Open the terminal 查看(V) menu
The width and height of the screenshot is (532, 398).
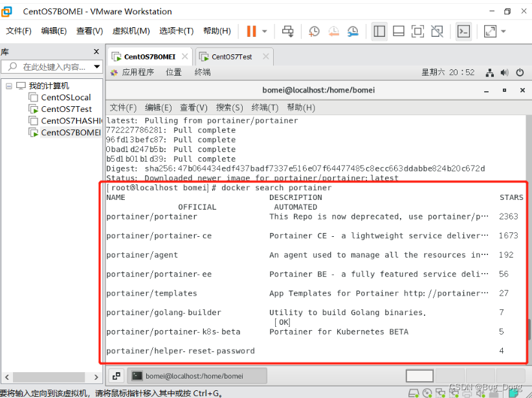pyautogui.click(x=194, y=107)
